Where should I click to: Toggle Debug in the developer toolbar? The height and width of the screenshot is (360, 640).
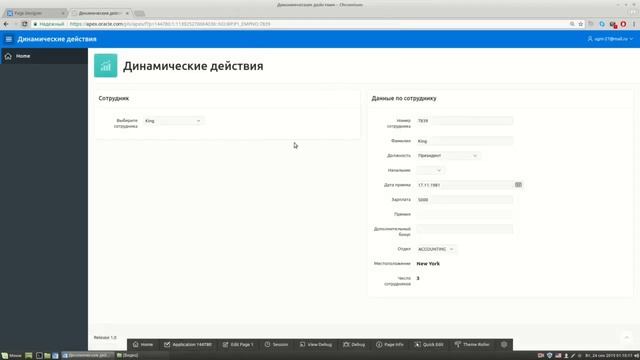354,344
